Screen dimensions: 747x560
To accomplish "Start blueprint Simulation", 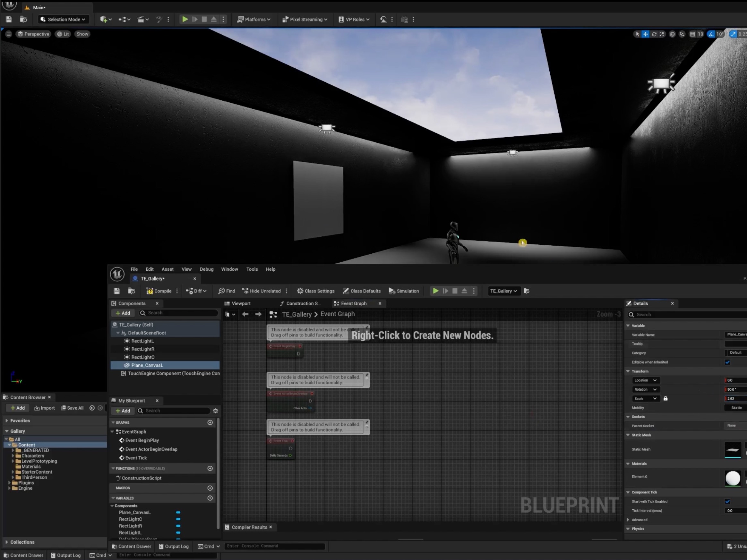I will 404,291.
